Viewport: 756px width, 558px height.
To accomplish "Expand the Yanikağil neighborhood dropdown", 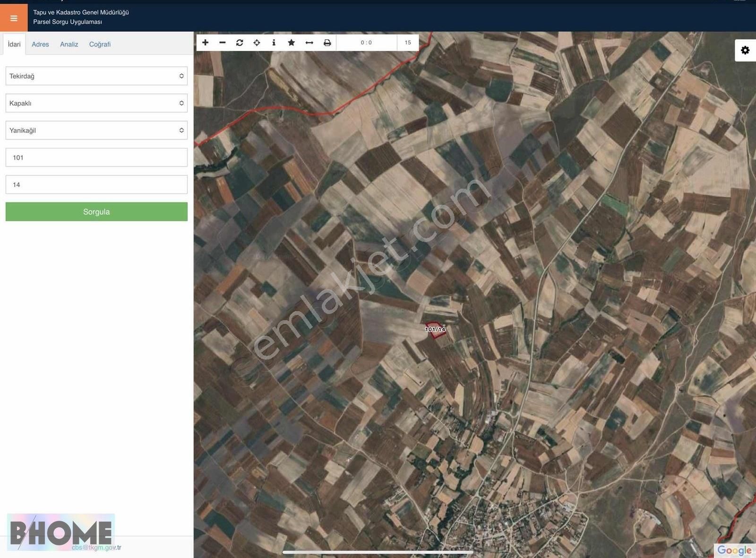I will pos(96,130).
